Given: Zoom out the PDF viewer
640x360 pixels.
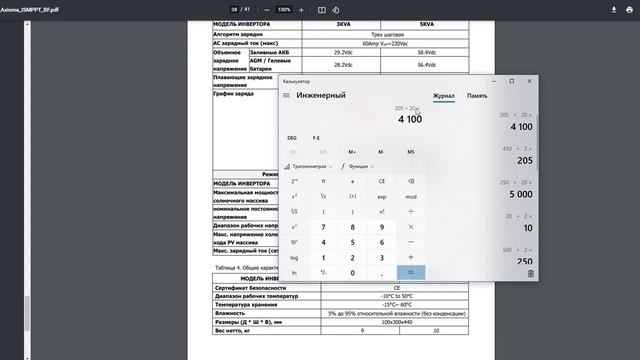Looking at the screenshot, I should coord(267,10).
